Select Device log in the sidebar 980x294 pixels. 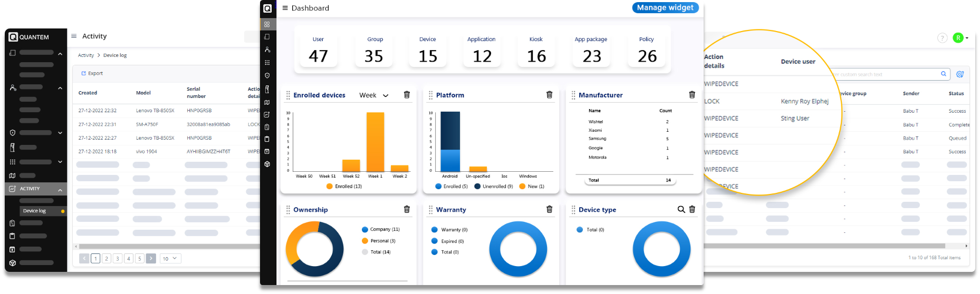coord(34,211)
